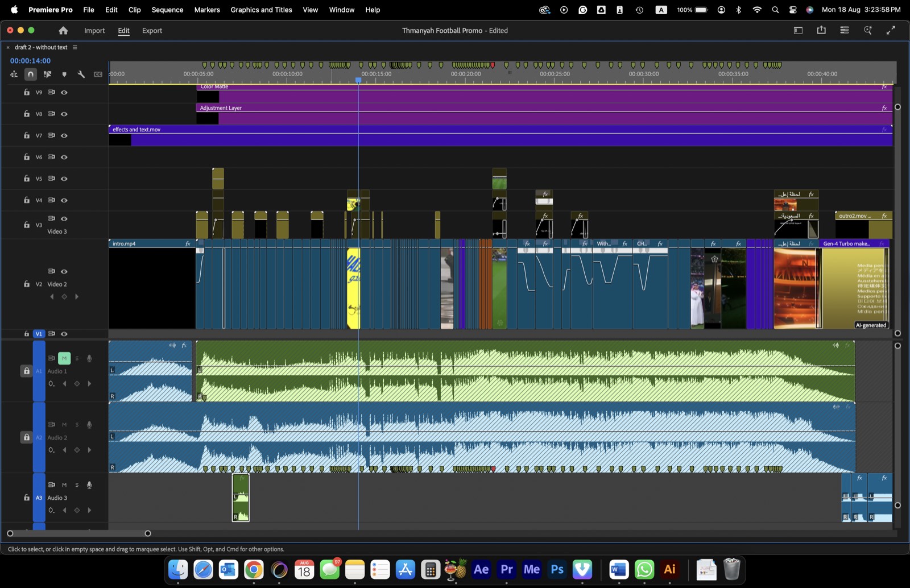Click the Audio 1 voice-over record microphone
This screenshot has width=910, height=588.
pyautogui.click(x=89, y=358)
